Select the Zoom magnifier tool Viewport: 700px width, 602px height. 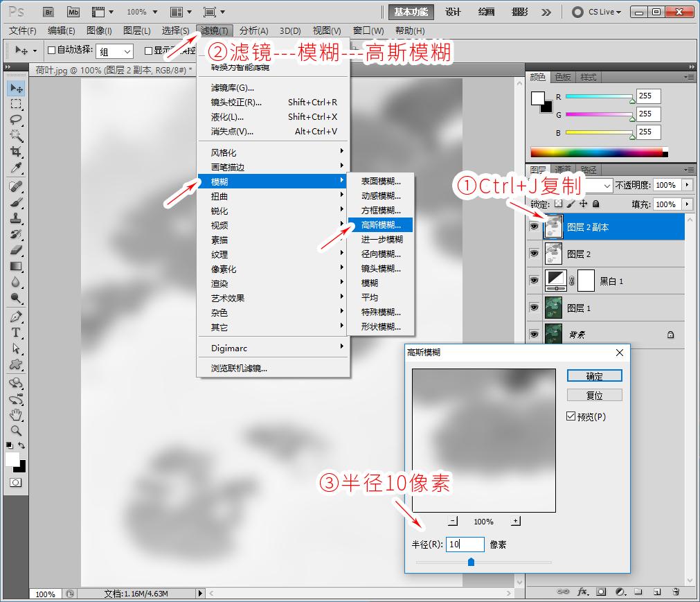16,430
